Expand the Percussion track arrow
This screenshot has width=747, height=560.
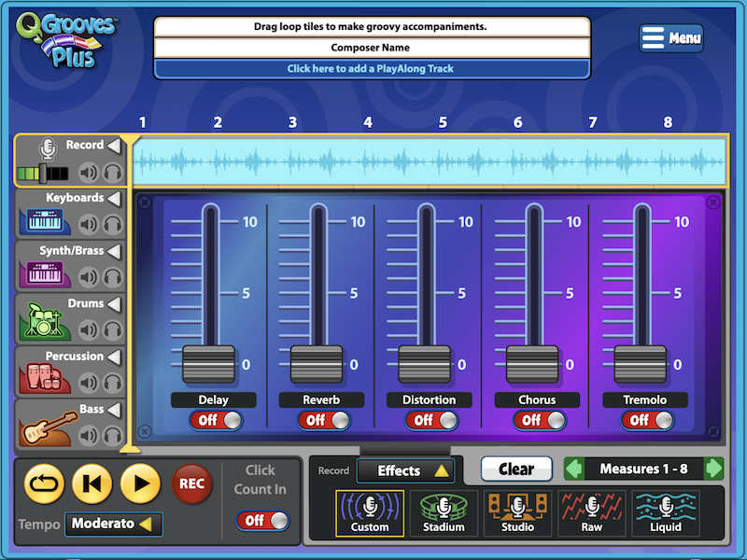pyautogui.click(x=114, y=357)
